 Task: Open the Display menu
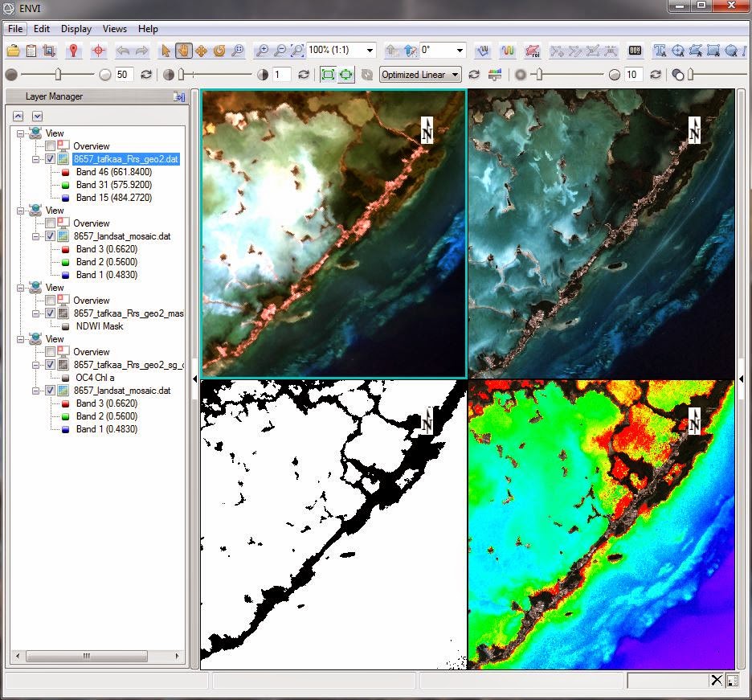coord(76,29)
